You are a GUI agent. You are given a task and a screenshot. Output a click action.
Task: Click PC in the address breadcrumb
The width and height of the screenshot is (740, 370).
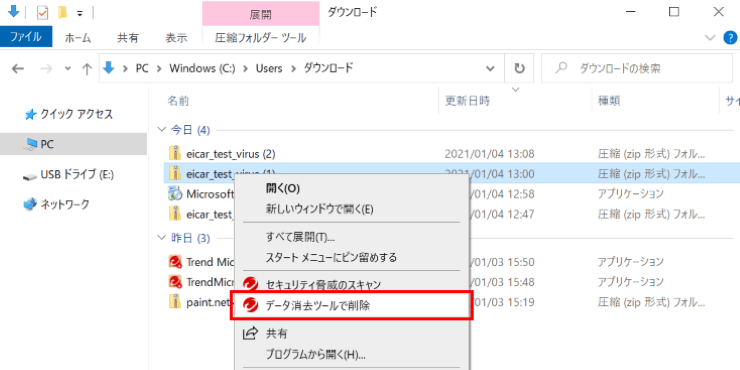(x=142, y=69)
